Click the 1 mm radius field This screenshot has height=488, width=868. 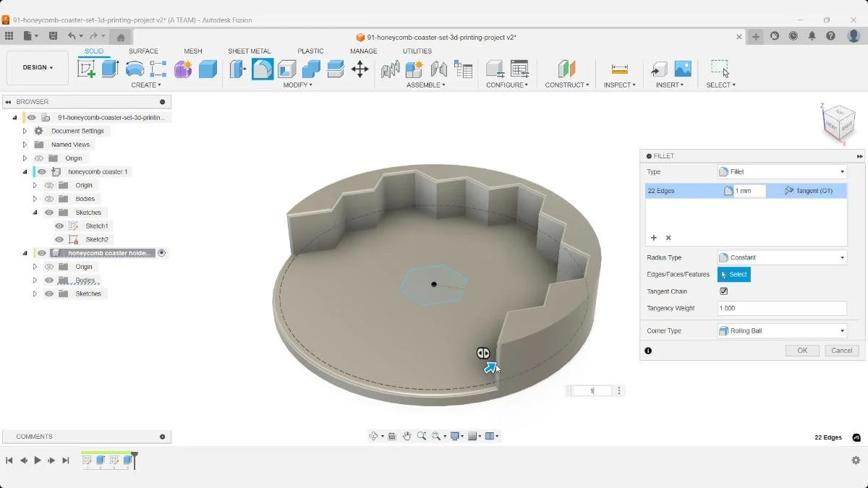coord(749,191)
